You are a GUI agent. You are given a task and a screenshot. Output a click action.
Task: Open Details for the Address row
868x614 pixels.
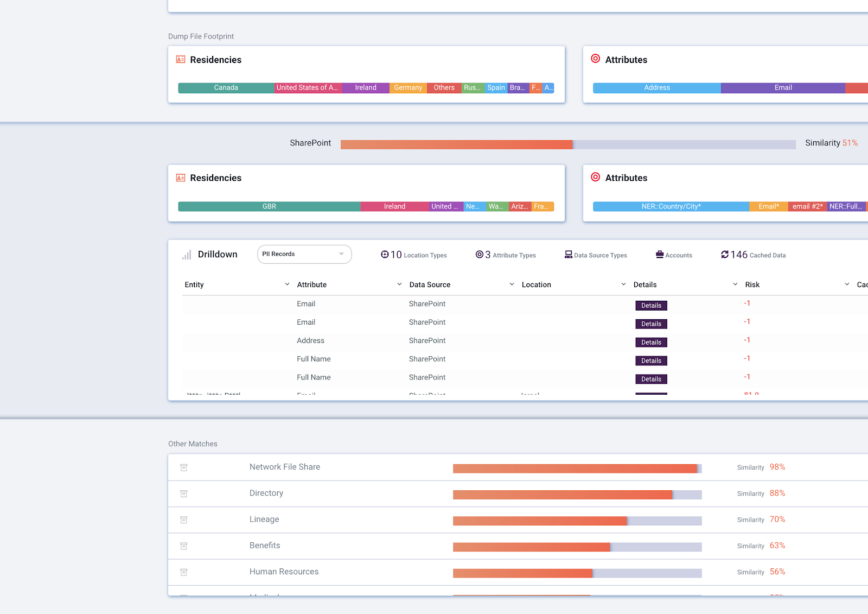pos(651,342)
